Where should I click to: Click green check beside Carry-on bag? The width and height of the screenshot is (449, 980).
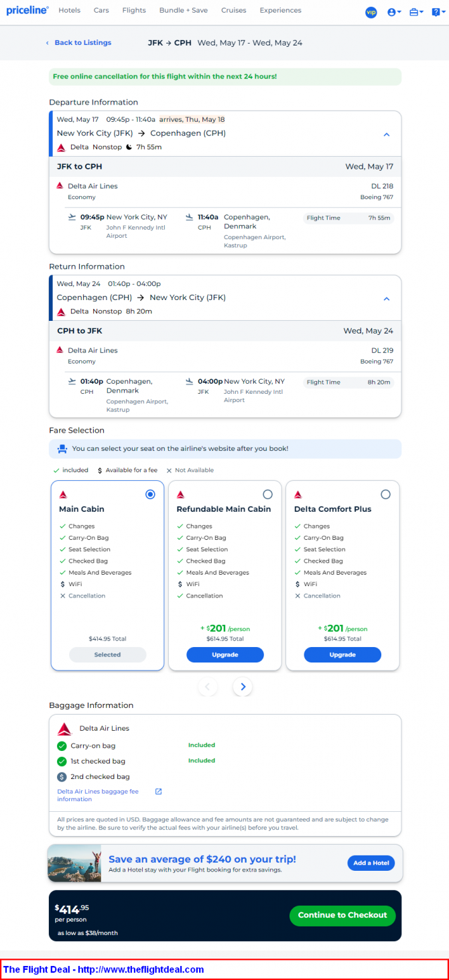click(62, 746)
